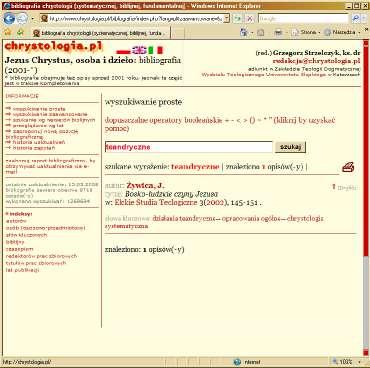The width and height of the screenshot is (370, 368).
Task: Open the 'czasopism' index link
Action: click(20, 249)
